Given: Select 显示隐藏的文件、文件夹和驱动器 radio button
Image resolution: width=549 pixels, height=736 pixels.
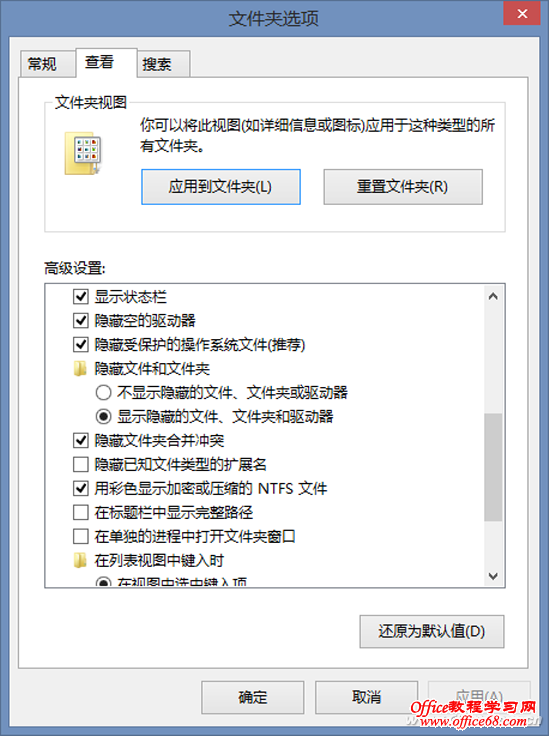Looking at the screenshot, I should [103, 416].
